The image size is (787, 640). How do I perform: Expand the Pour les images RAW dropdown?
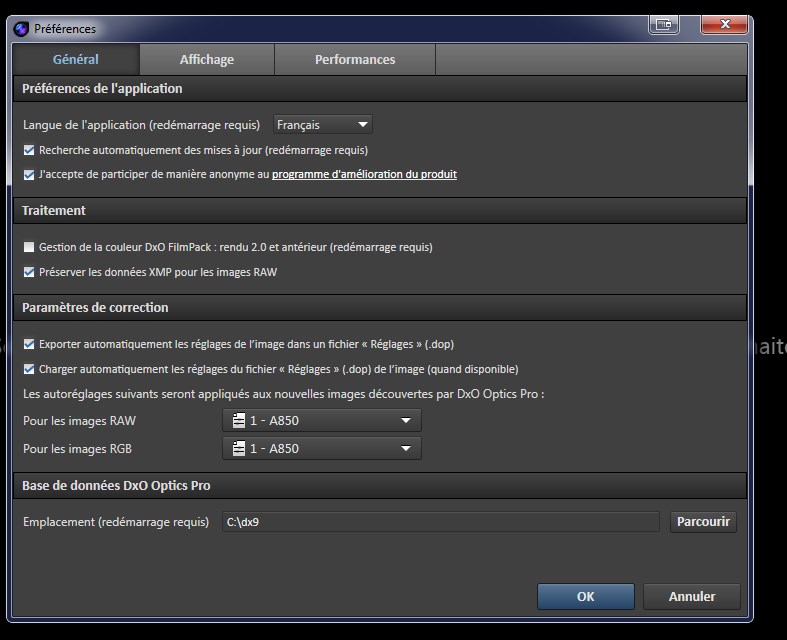point(322,420)
